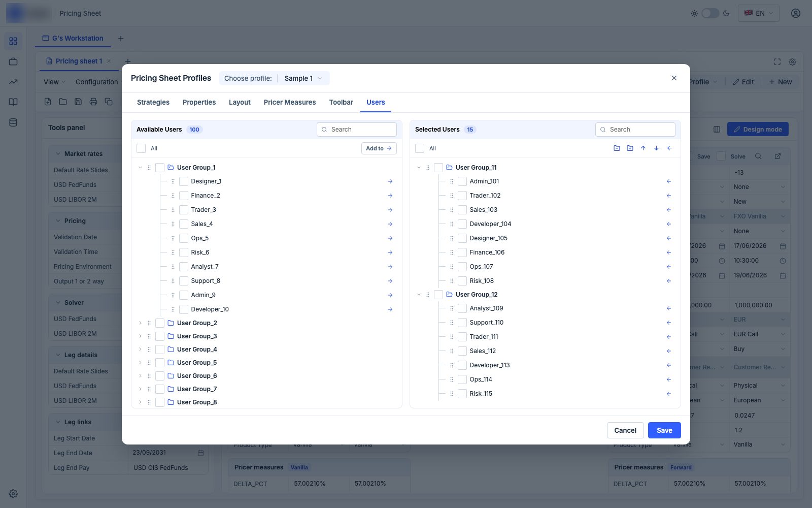Open the user account icon
This screenshot has width=812, height=508.
tap(796, 13)
